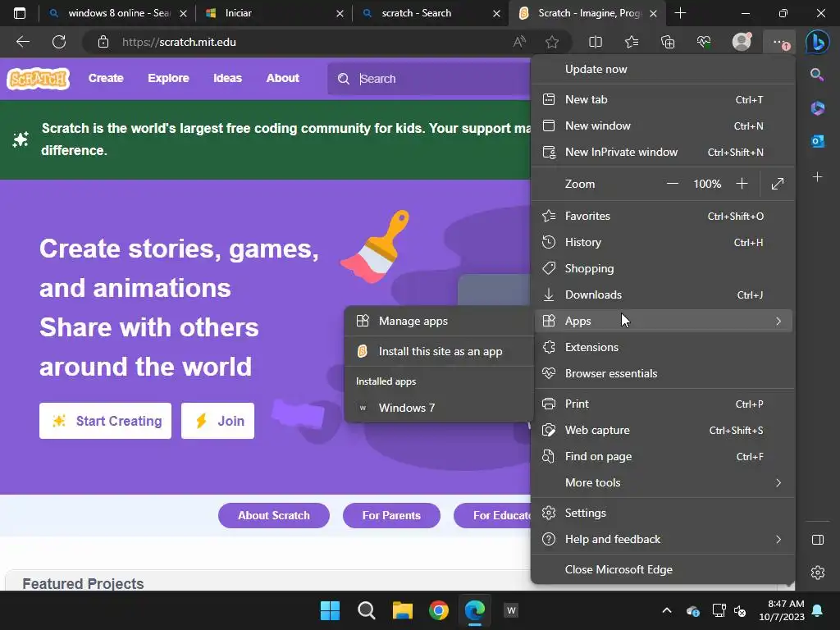
Task: Enter full screen via zoom expand arrow
Action: [x=778, y=184]
